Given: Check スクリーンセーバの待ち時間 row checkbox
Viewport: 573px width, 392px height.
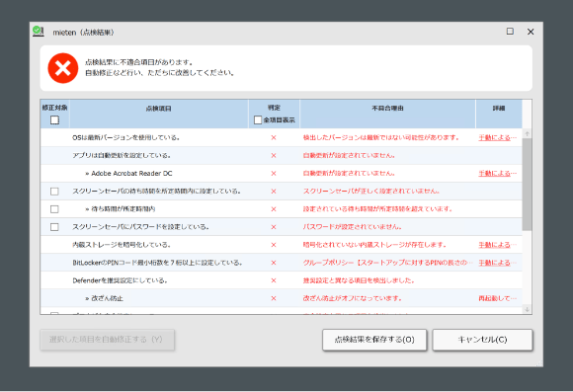Looking at the screenshot, I should click(x=54, y=192).
